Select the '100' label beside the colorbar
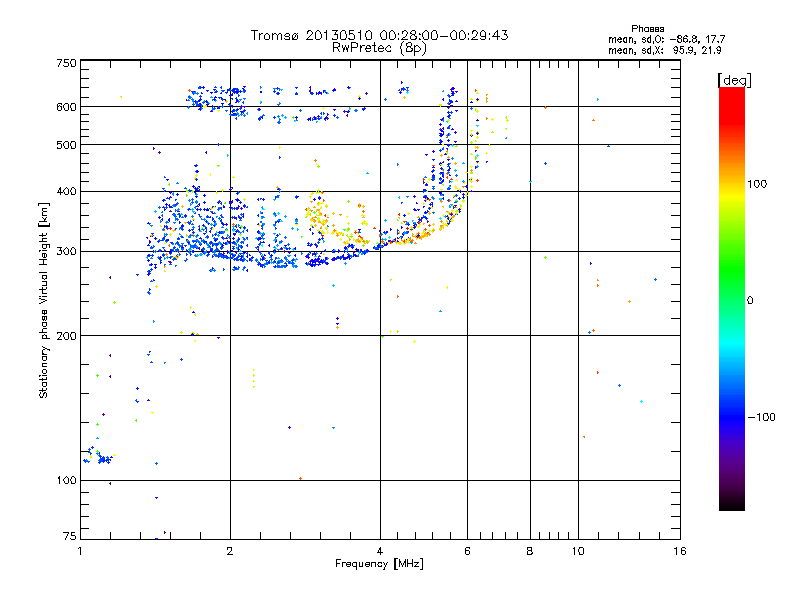The image size is (800, 600). (x=757, y=184)
